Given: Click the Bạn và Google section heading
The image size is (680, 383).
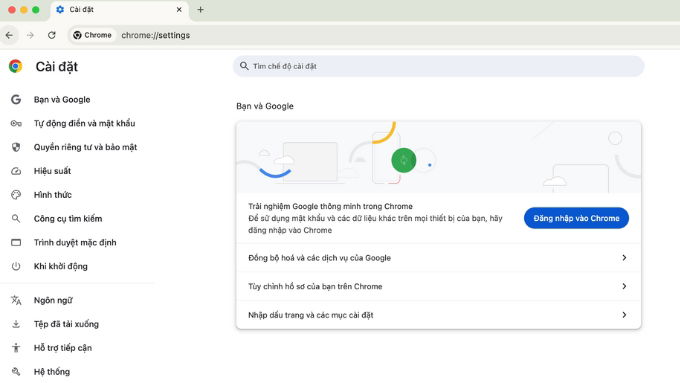Looking at the screenshot, I should tap(265, 106).
